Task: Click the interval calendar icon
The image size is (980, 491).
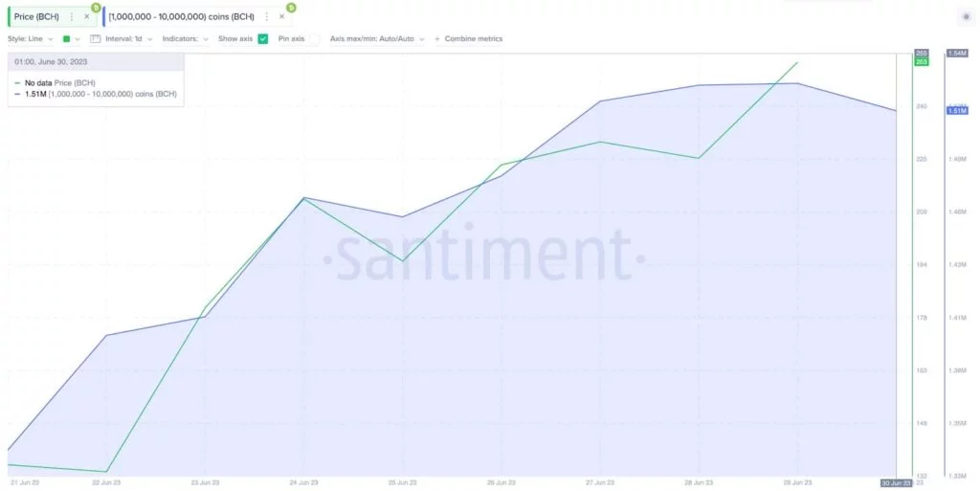Action: pos(95,38)
